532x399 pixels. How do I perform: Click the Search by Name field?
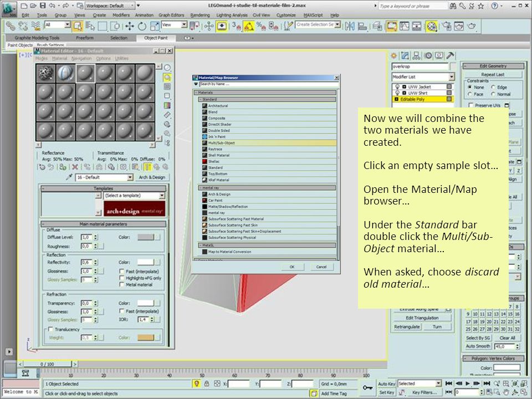(x=269, y=84)
